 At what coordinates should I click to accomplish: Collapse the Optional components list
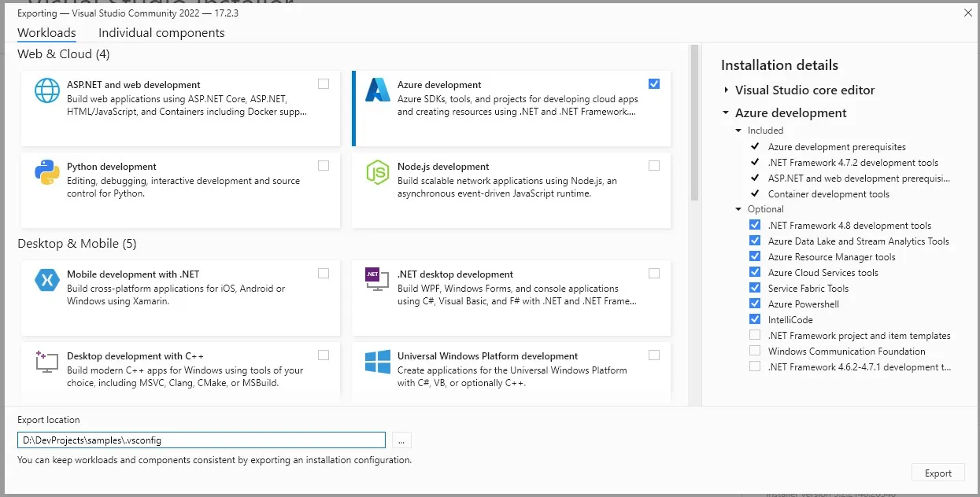(738, 209)
